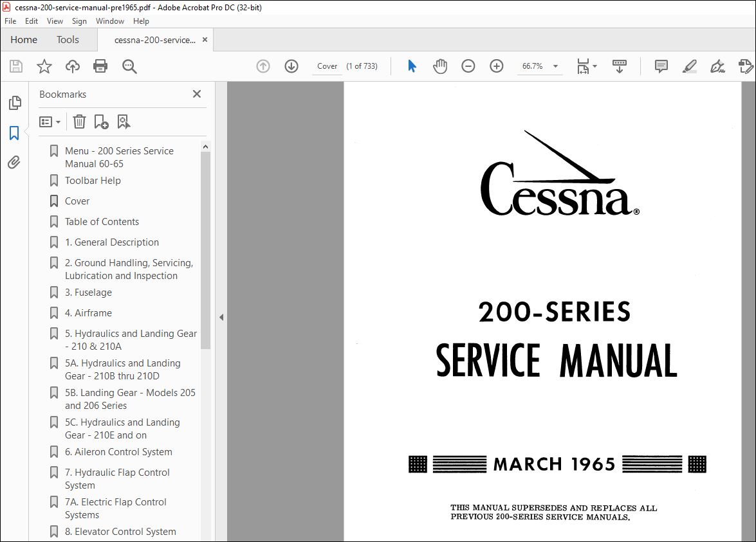Open the Help menu

[141, 21]
